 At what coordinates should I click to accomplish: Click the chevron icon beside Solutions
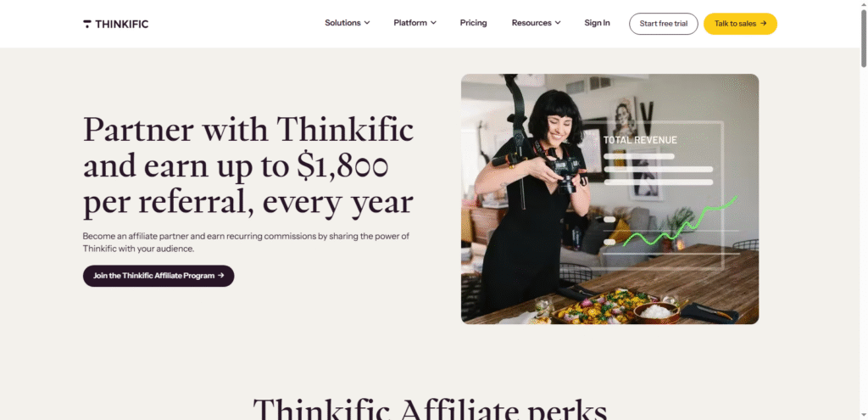(x=366, y=23)
